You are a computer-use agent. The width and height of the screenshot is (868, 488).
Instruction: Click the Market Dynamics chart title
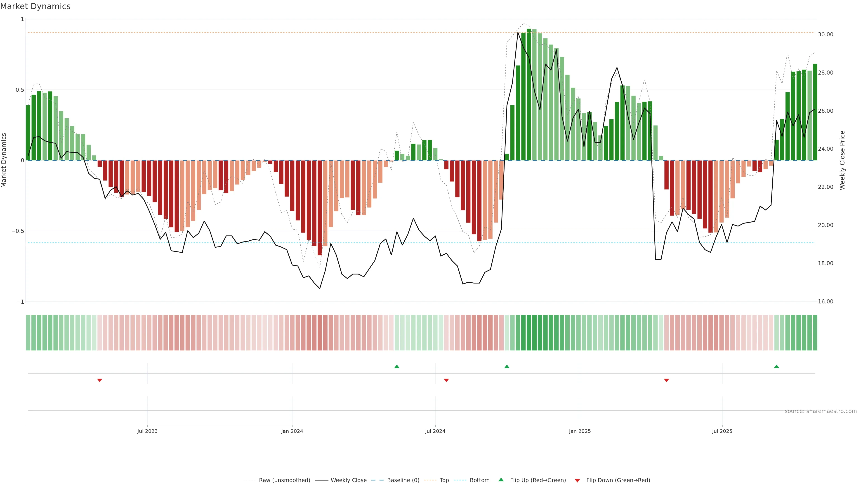[35, 6]
